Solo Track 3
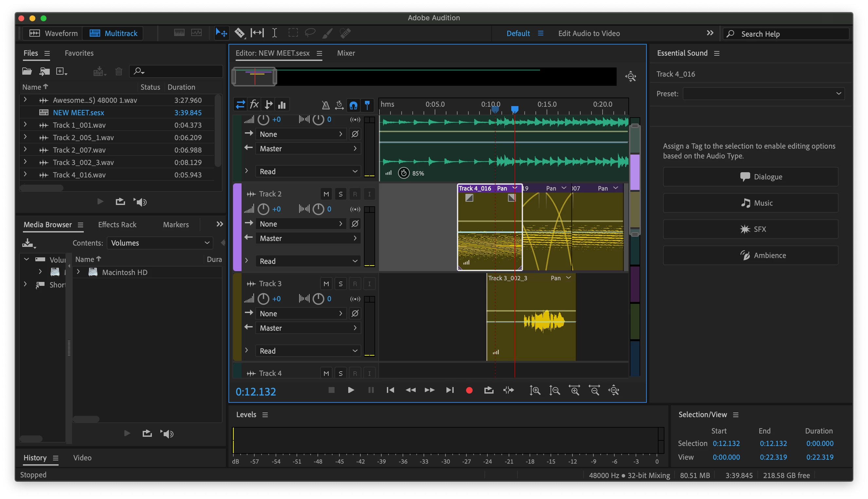Screen dimensions: 868x499 click(x=340, y=284)
